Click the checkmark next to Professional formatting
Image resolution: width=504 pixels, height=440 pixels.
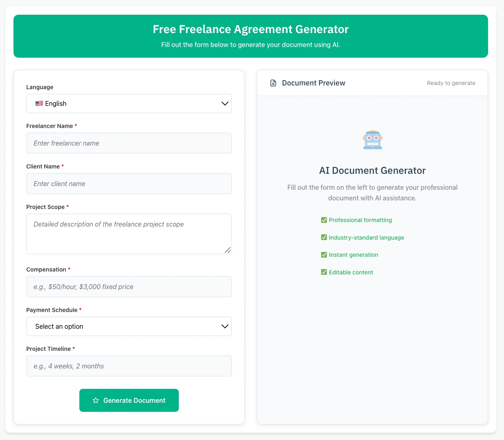324,220
